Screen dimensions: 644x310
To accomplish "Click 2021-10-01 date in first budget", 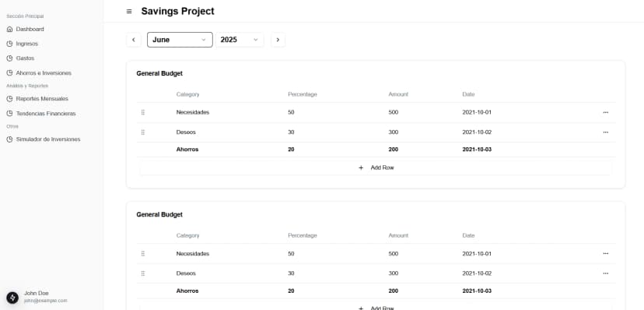I will tap(477, 112).
